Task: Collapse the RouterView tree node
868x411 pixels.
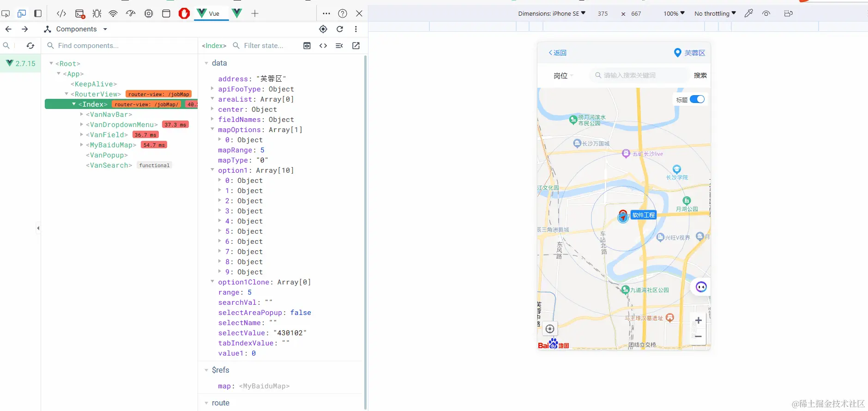Action: click(66, 94)
